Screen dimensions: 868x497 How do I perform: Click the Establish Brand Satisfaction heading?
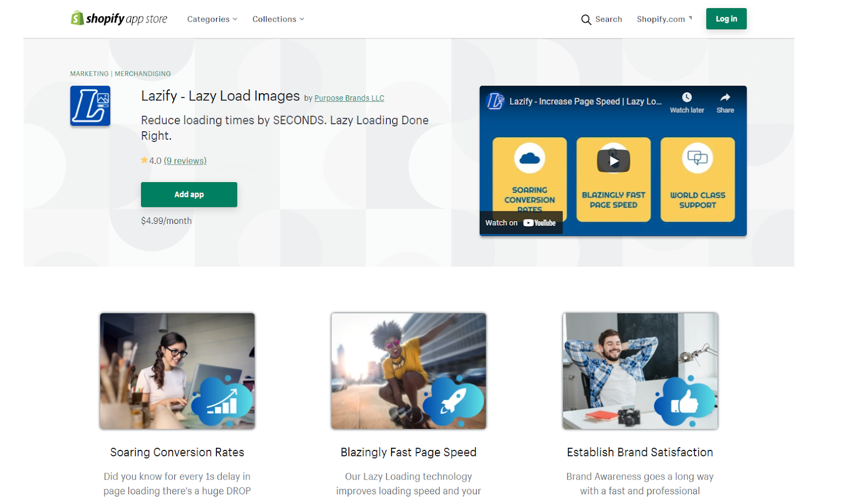(x=640, y=452)
